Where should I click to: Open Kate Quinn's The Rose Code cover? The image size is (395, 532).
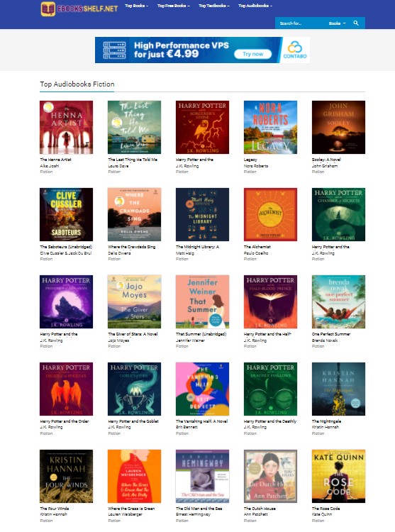(x=338, y=476)
